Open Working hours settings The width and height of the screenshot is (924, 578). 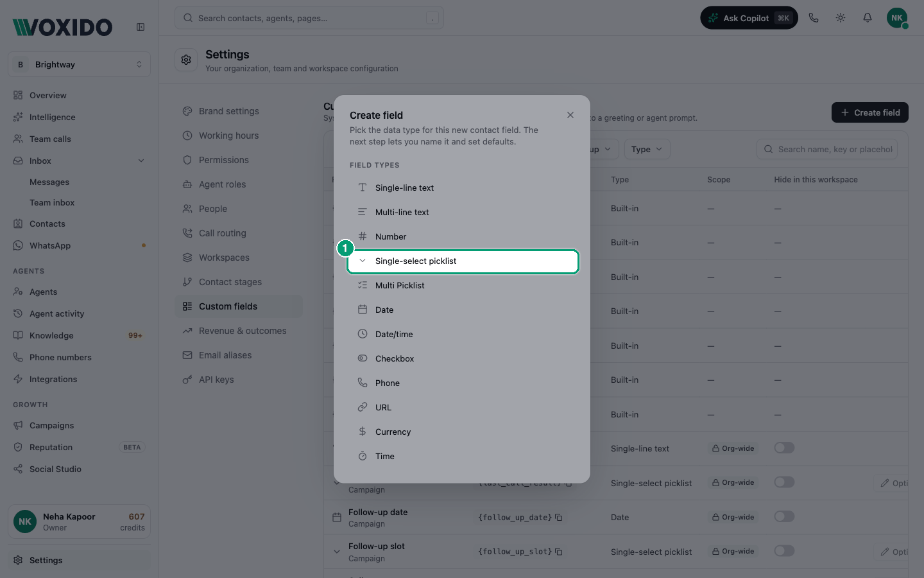(239, 136)
